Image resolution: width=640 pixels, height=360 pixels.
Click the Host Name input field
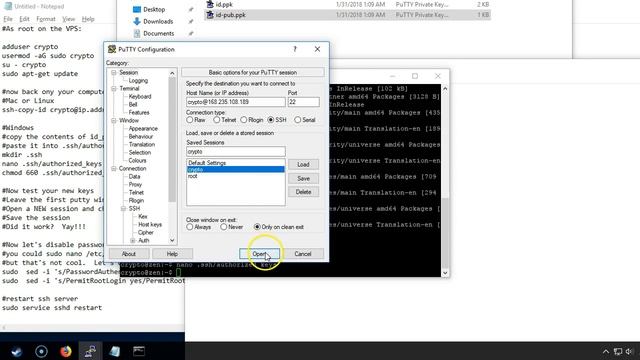click(236, 102)
